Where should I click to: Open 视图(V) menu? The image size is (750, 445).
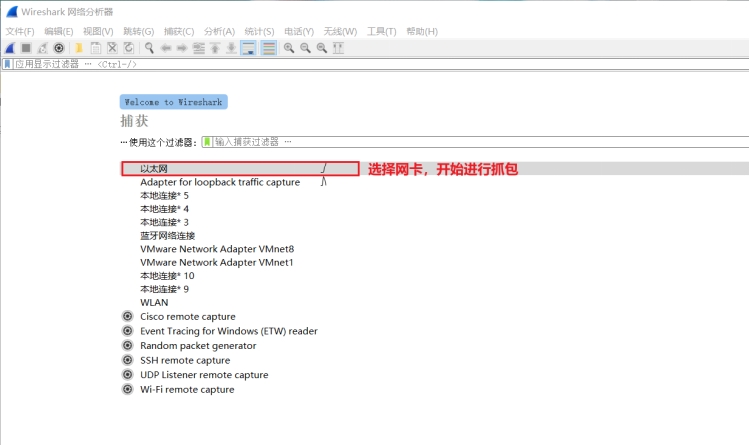point(98,32)
